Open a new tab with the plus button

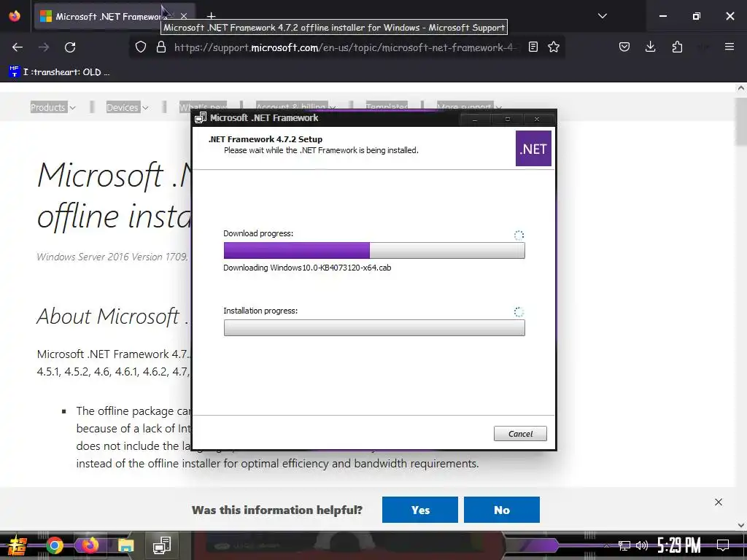(x=212, y=16)
